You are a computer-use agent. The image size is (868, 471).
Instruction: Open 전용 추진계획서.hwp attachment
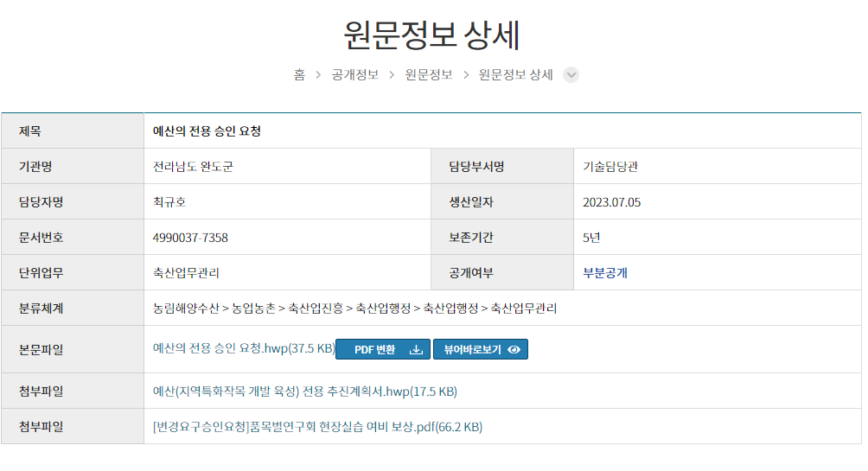click(x=305, y=391)
